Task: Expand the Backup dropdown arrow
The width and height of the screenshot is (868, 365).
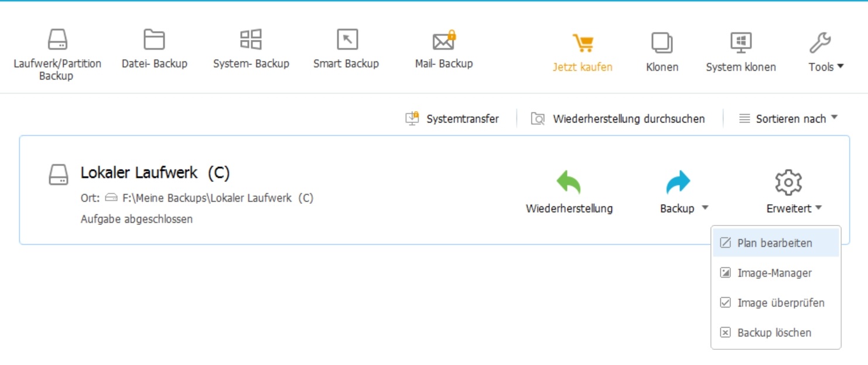Action: (x=705, y=208)
